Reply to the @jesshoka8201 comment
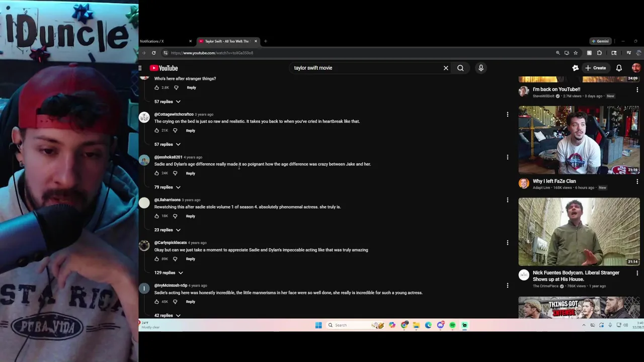Screen dimensions: 644x362 [x=190, y=173]
